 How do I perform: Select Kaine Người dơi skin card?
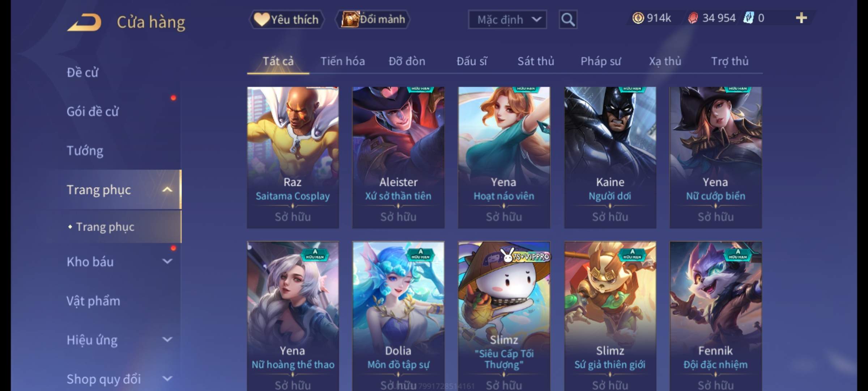[x=610, y=157]
